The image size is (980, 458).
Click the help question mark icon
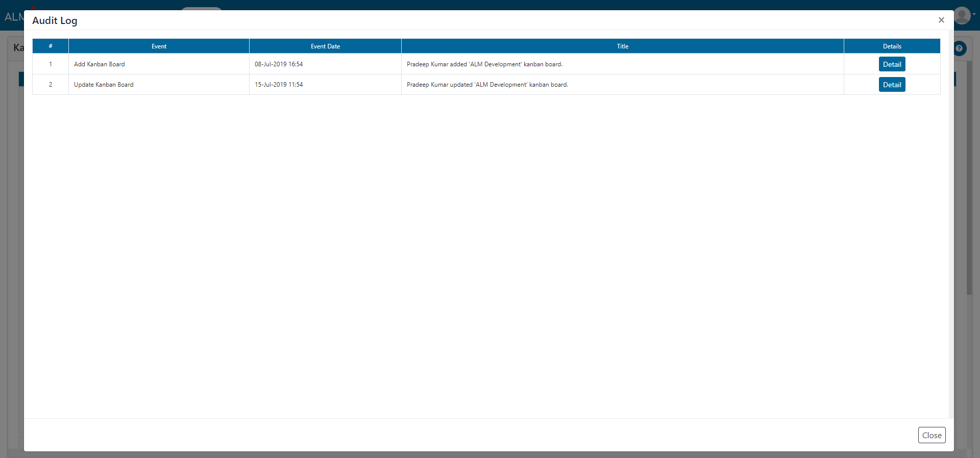coord(960,48)
